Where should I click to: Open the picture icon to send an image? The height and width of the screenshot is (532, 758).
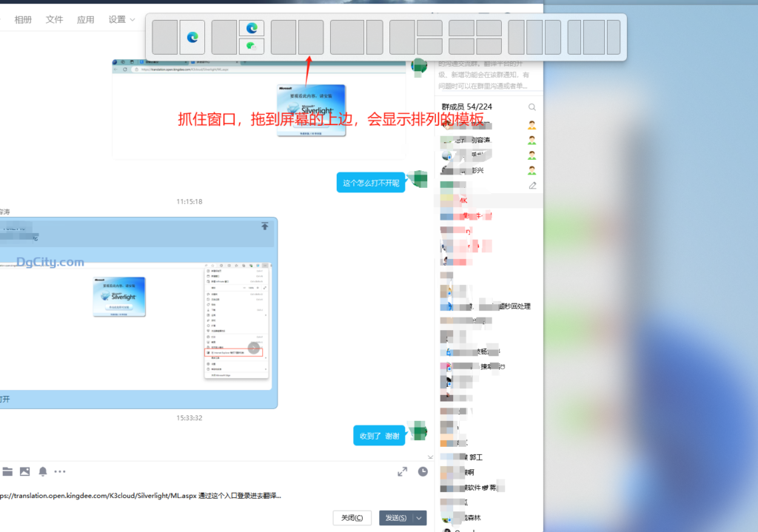click(24, 471)
